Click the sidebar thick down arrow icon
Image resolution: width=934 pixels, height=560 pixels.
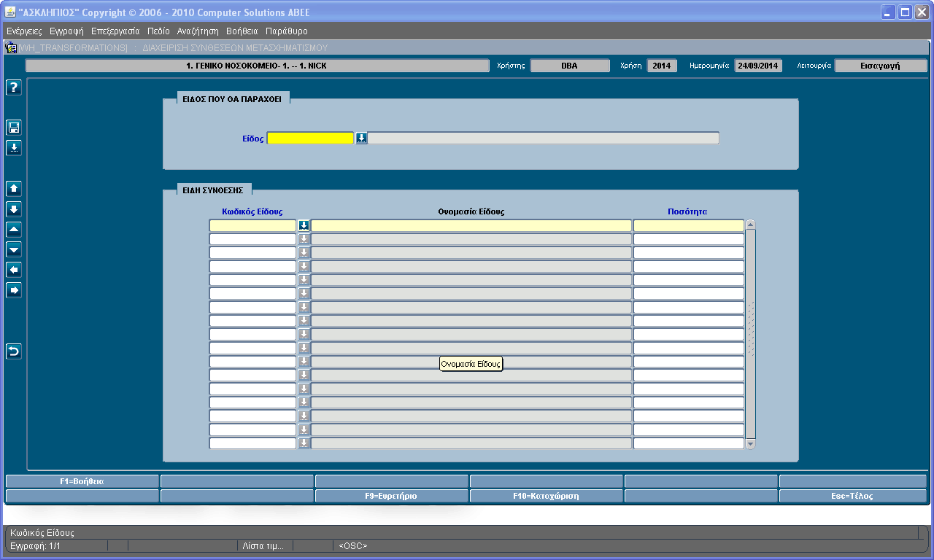pyautogui.click(x=14, y=209)
